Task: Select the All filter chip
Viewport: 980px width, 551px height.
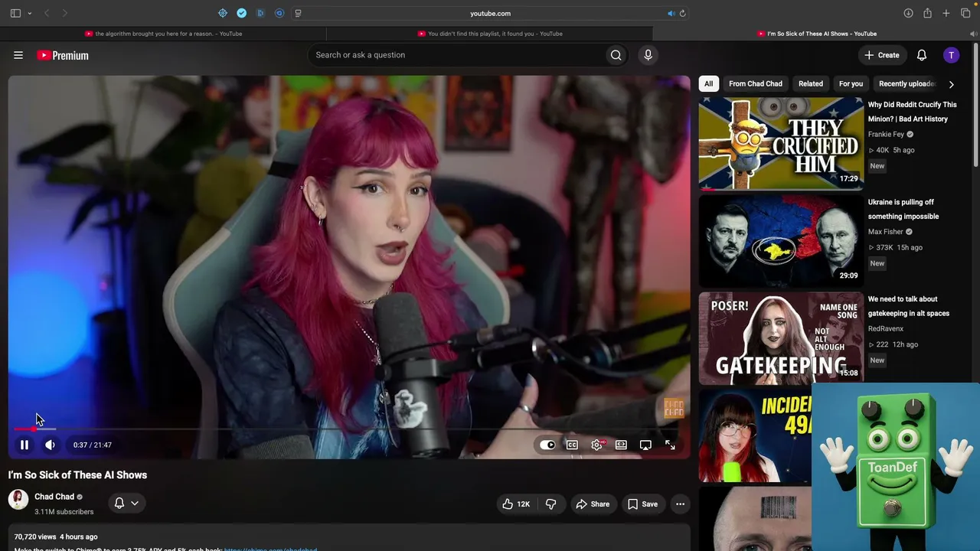Action: [708, 84]
